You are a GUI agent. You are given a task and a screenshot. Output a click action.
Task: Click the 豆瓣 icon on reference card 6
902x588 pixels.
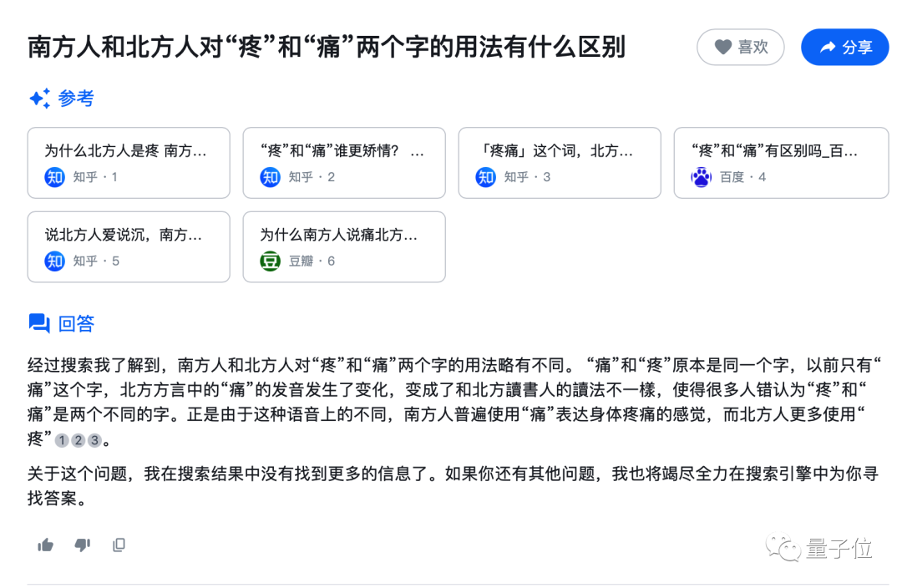pyautogui.click(x=270, y=261)
